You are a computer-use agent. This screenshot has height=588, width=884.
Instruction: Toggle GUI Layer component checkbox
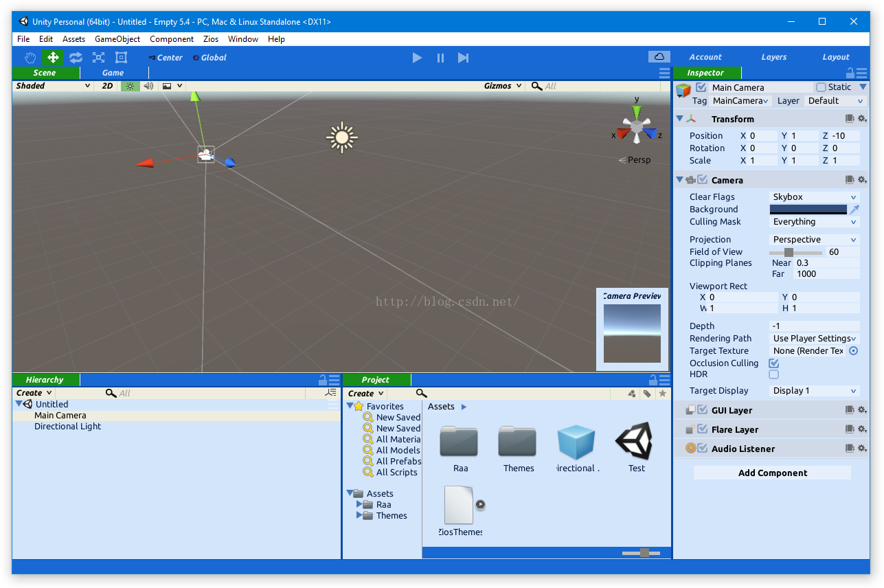pos(702,410)
